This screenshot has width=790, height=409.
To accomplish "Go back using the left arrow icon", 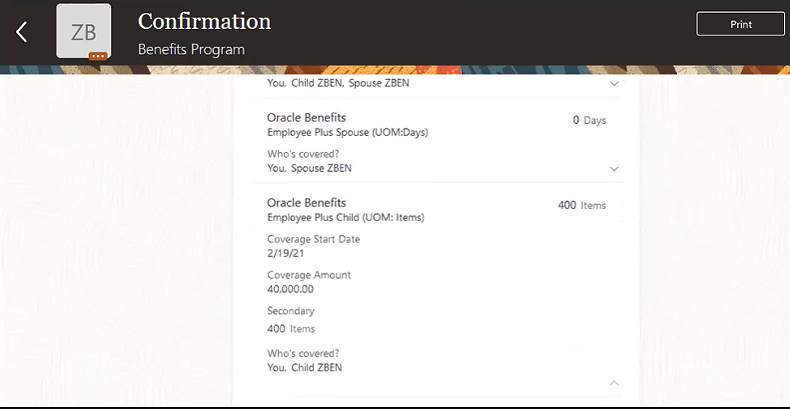I will [x=22, y=32].
